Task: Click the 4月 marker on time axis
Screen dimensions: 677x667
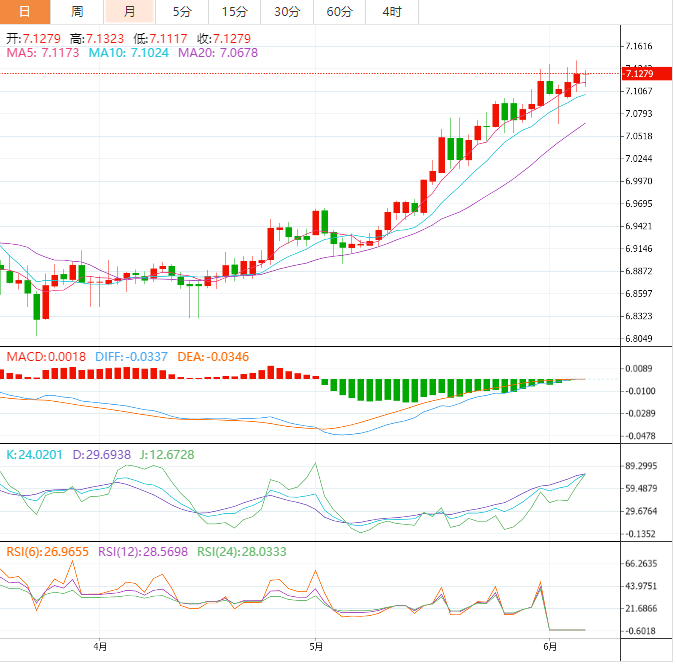Action: tap(98, 648)
